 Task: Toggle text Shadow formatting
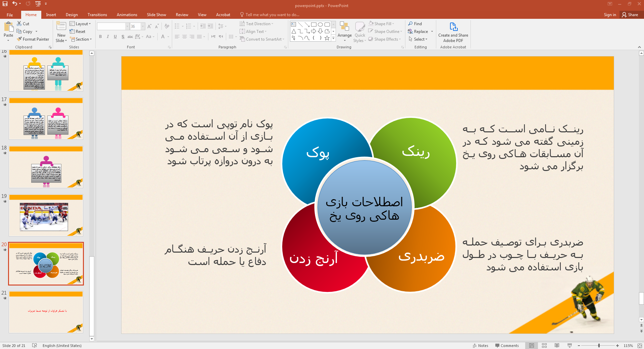pyautogui.click(x=123, y=37)
